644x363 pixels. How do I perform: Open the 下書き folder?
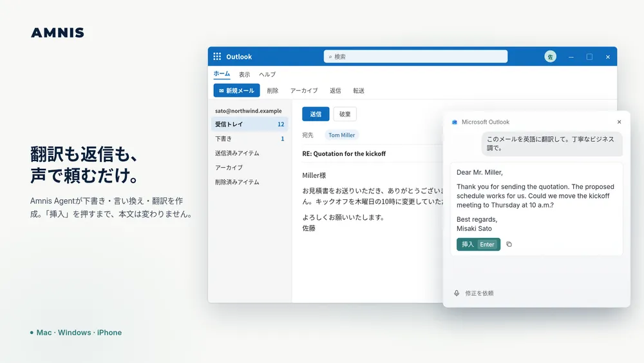click(x=250, y=139)
